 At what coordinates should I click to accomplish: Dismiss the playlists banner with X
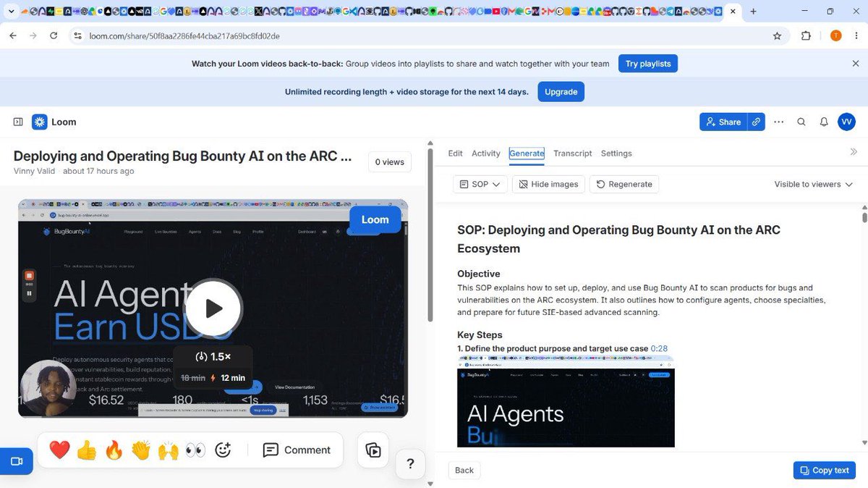coord(856,64)
